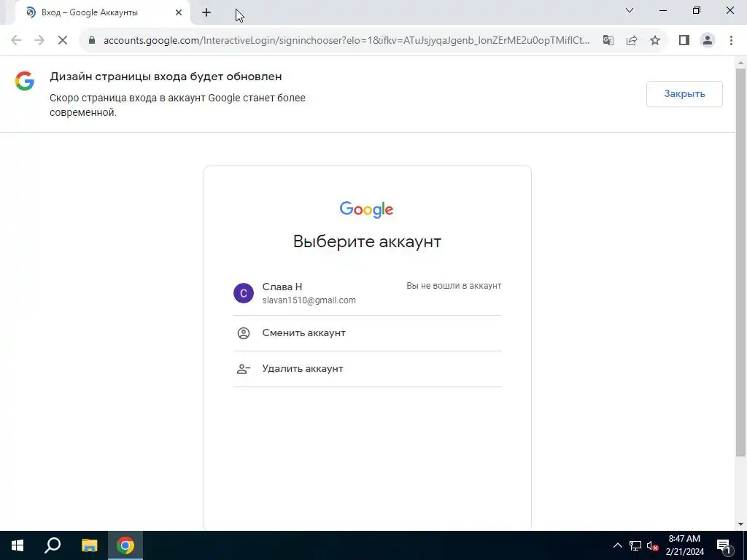Click the browser forward arrow
Viewport: 747px width, 560px height.
(x=39, y=41)
